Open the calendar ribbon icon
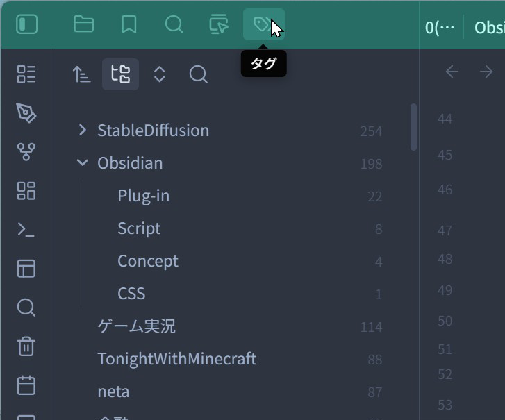 (x=26, y=385)
